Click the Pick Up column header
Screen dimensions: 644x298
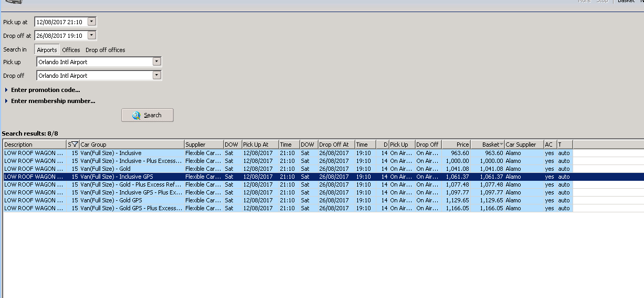402,145
